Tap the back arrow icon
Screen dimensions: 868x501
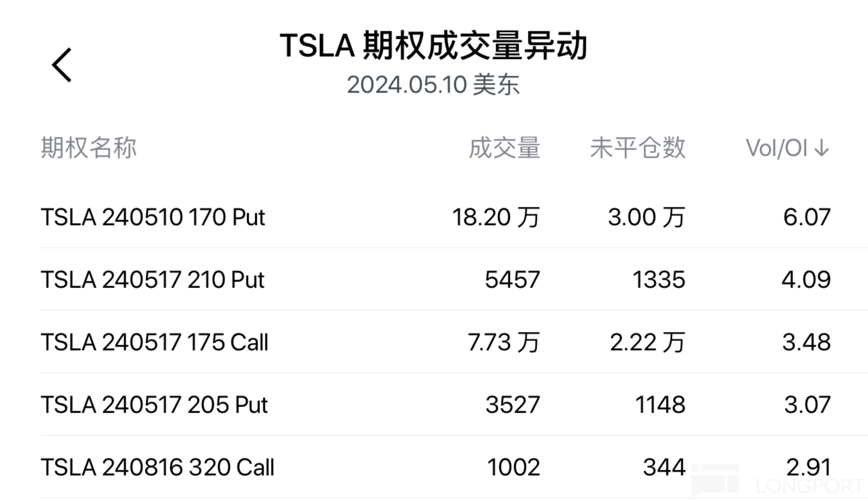tap(62, 65)
